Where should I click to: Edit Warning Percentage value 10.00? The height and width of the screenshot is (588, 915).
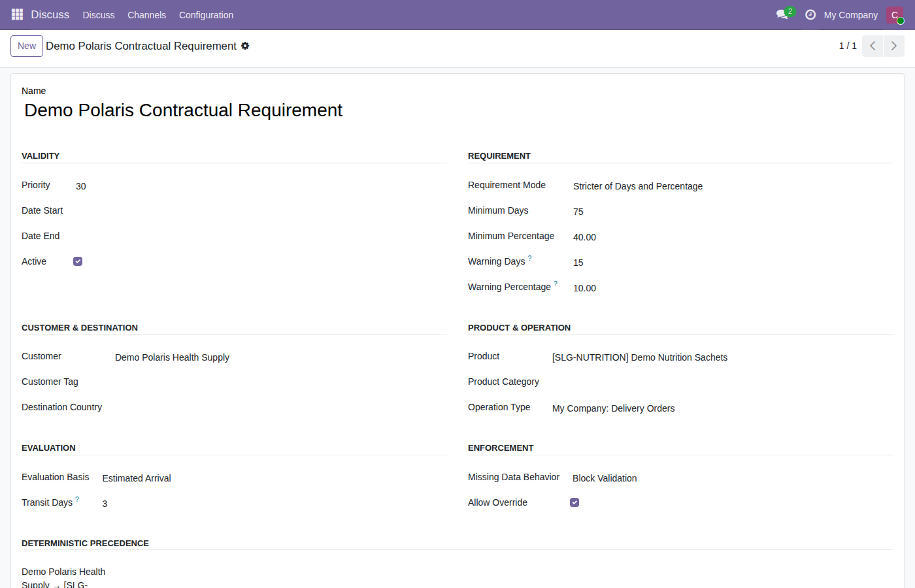click(733, 288)
